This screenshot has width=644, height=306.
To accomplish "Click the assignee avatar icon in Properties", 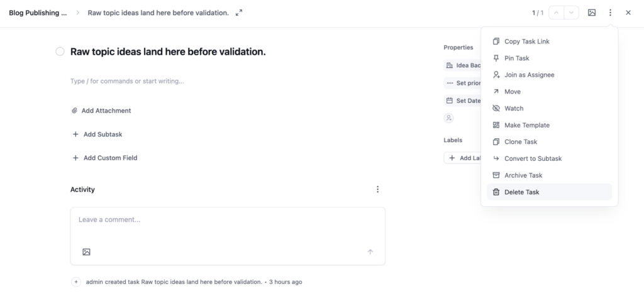I will (x=448, y=118).
